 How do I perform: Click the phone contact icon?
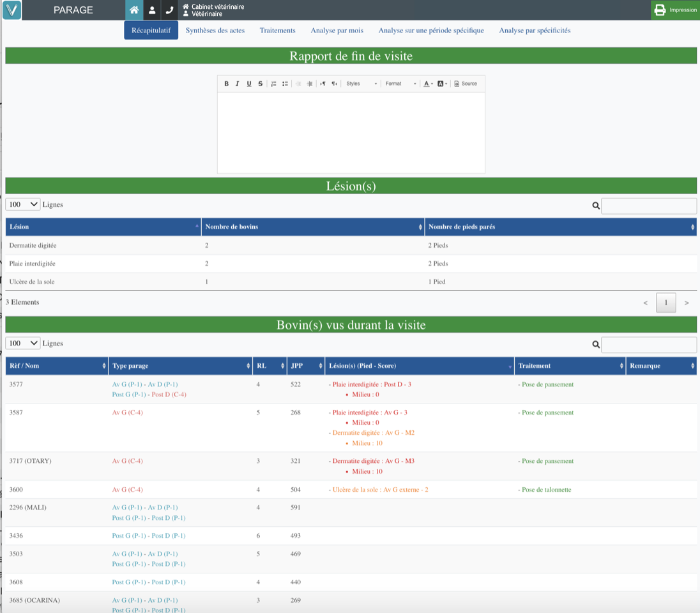[x=169, y=10]
